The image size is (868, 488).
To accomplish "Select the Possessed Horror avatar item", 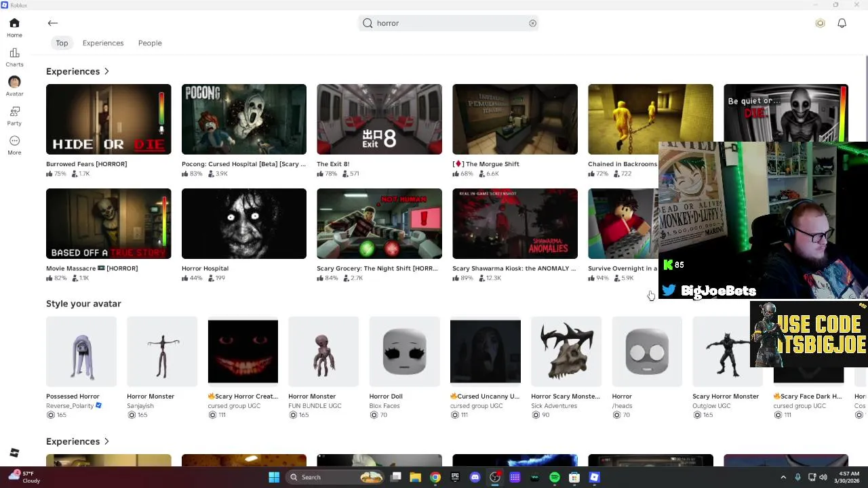I will 81,351.
